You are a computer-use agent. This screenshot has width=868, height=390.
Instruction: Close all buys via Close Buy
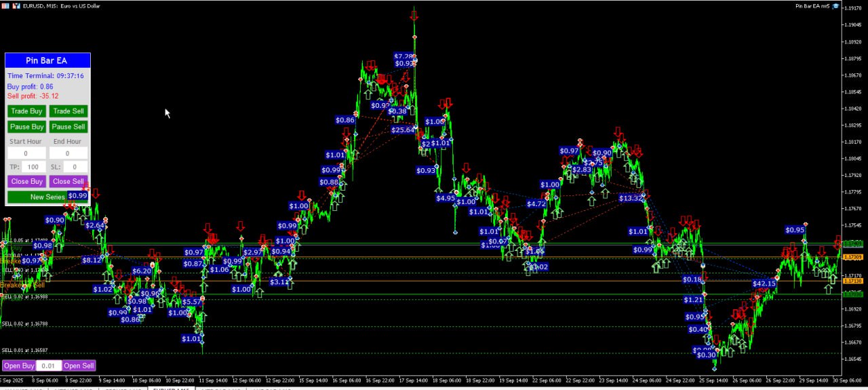tap(26, 181)
